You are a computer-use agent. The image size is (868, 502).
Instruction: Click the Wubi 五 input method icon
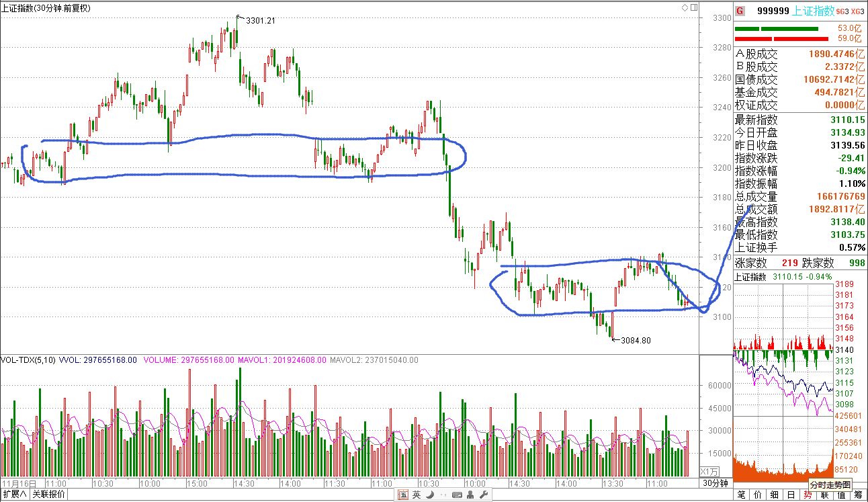point(403,495)
